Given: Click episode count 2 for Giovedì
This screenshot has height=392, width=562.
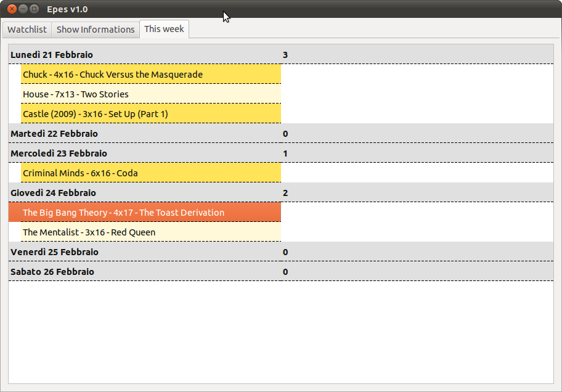Looking at the screenshot, I should (x=285, y=193).
